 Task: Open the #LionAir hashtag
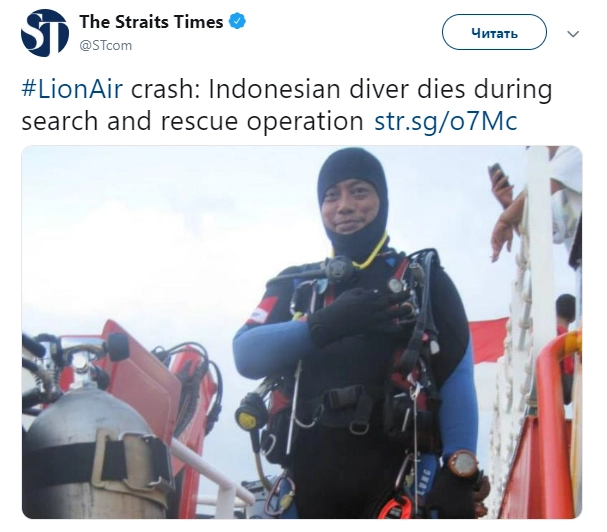(x=72, y=89)
